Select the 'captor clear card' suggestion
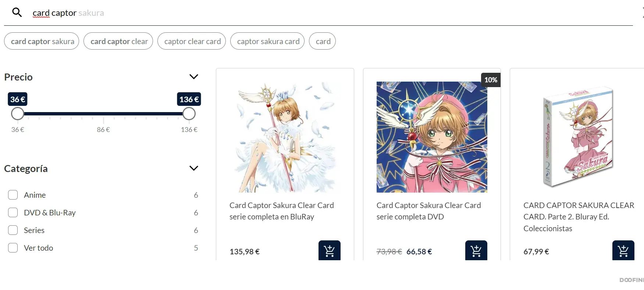Viewport: 644px width, 290px height. [192, 41]
